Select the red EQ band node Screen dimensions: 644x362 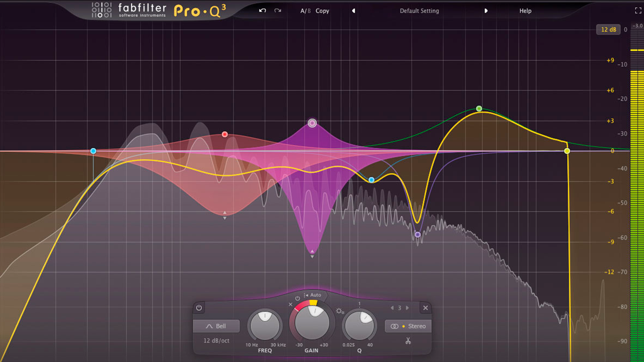pyautogui.click(x=225, y=134)
